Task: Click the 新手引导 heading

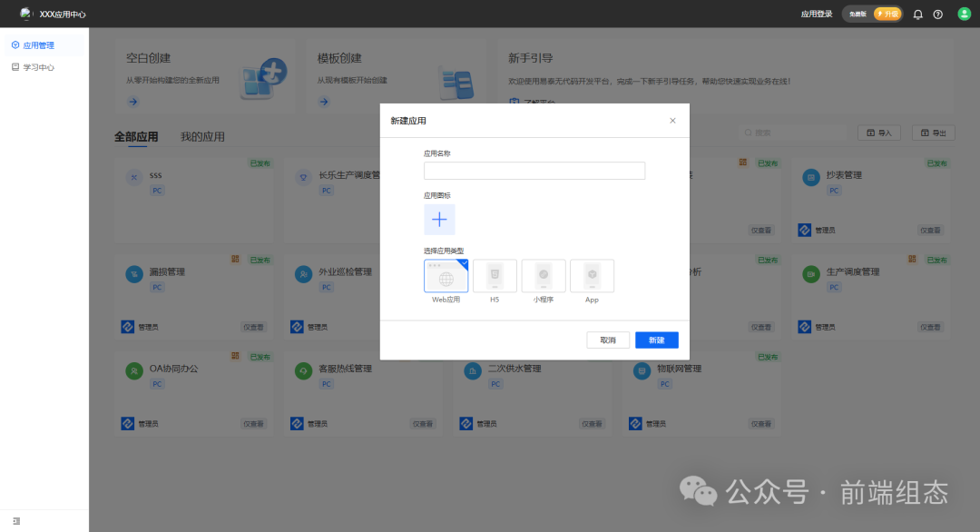Action: [x=530, y=58]
